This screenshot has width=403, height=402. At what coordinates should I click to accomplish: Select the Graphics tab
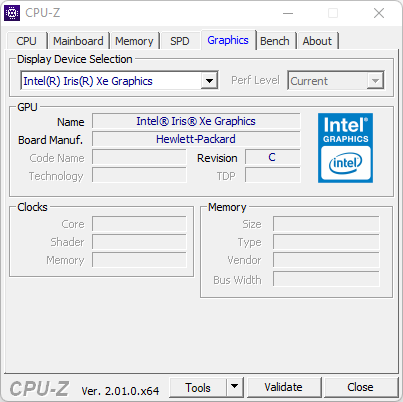[228, 40]
